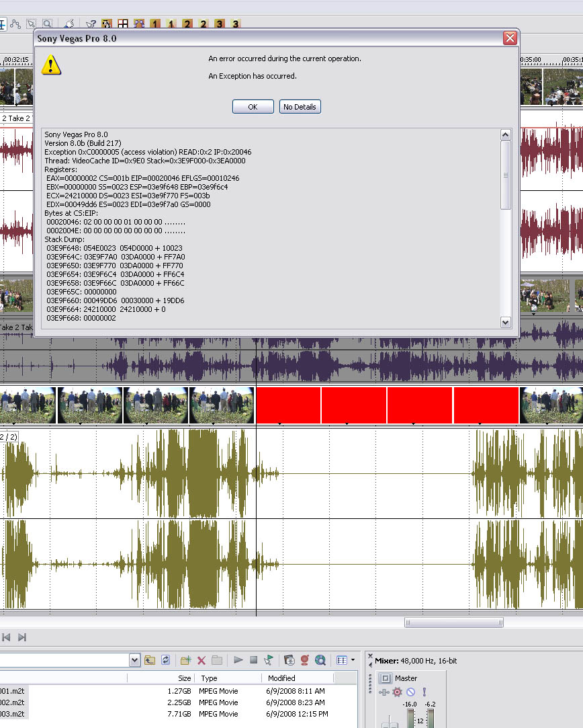583x728 pixels.
Task: Solo the Master bus
Action: pyautogui.click(x=424, y=692)
